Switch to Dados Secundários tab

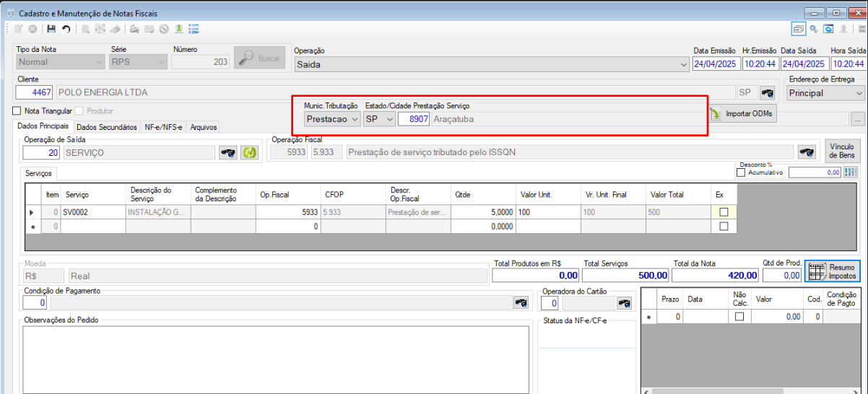point(106,127)
